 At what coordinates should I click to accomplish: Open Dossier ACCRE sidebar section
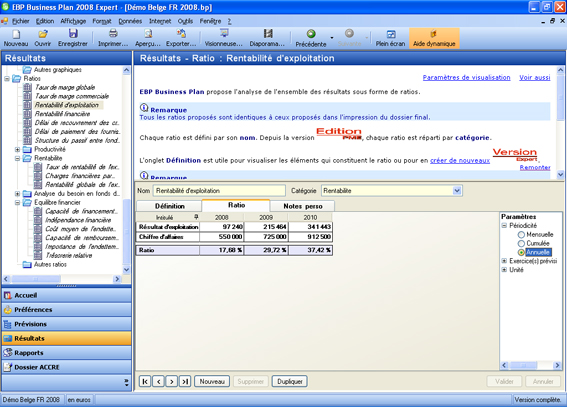67,367
